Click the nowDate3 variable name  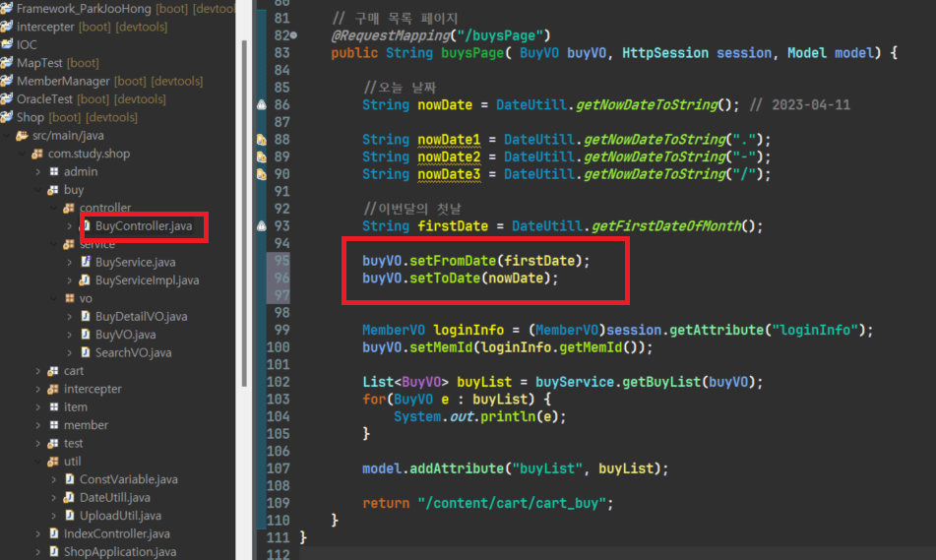click(x=449, y=174)
